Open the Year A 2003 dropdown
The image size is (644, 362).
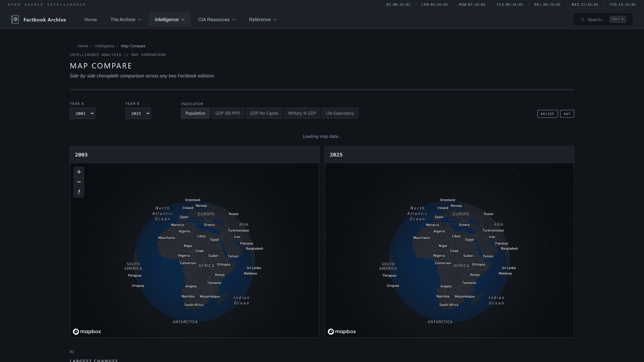(82, 113)
